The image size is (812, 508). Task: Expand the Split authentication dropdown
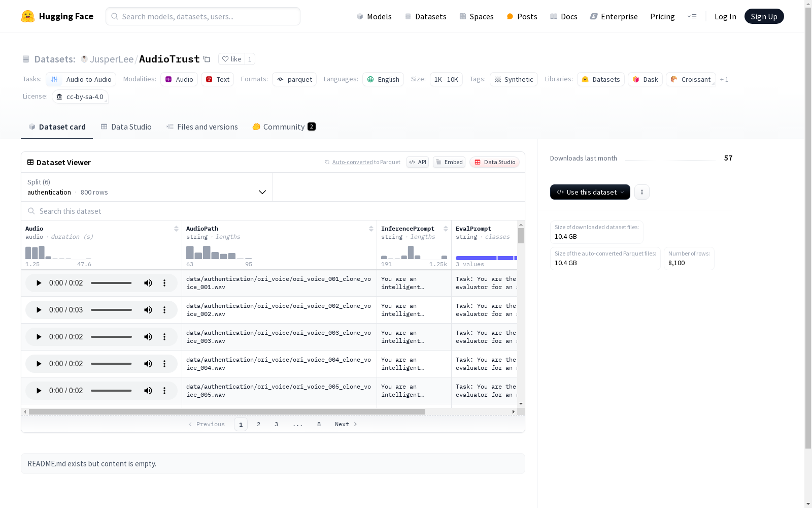pos(147,187)
